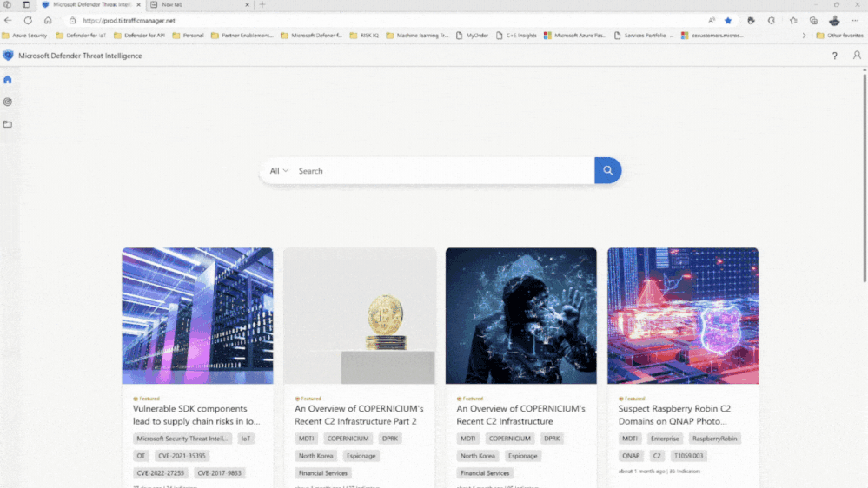The image size is (868, 488).
Task: Open the Personal bookmarks folder
Action: click(x=189, y=36)
